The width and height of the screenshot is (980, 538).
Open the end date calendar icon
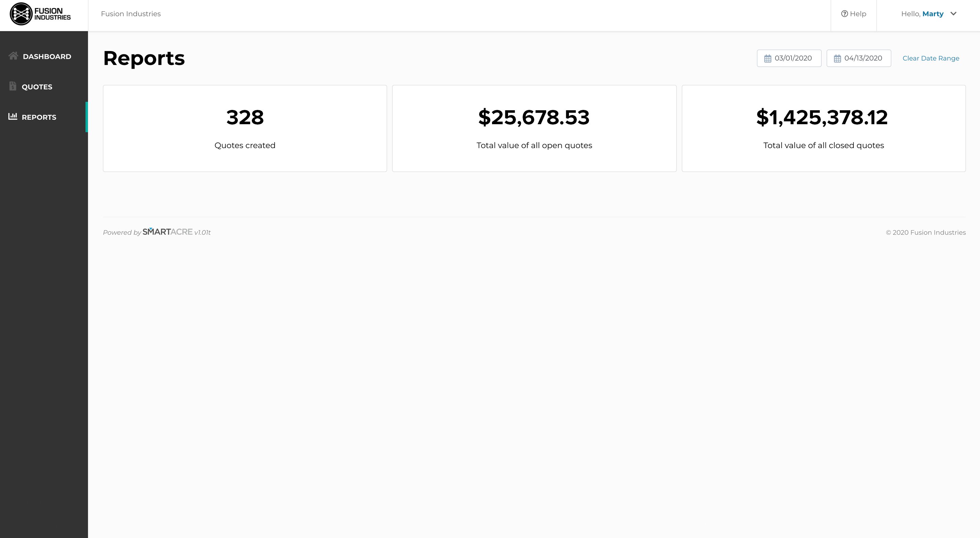click(x=837, y=59)
